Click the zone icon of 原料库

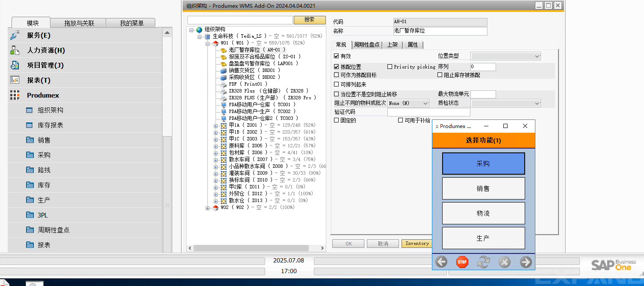[x=224, y=146]
